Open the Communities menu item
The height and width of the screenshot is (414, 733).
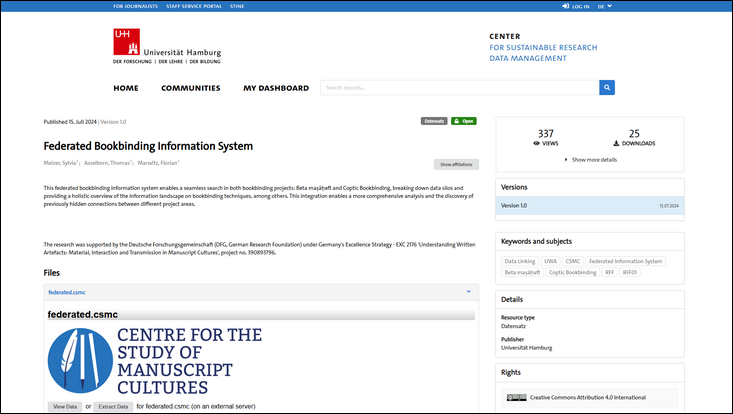[190, 88]
